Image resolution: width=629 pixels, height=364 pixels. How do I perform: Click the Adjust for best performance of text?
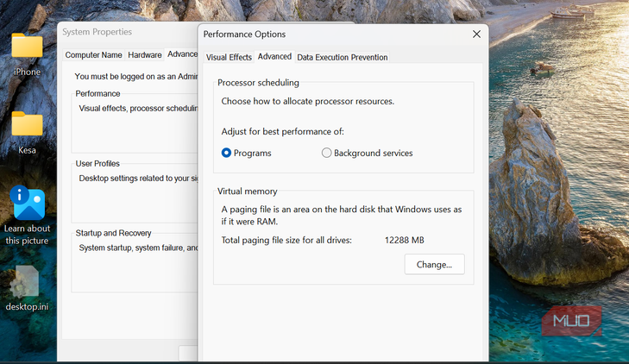tap(282, 131)
